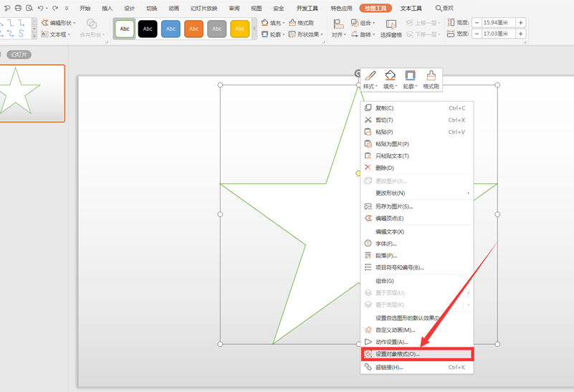Open 字体(F) from context menu
Viewport: 574px width, 392px height.
[417, 244]
